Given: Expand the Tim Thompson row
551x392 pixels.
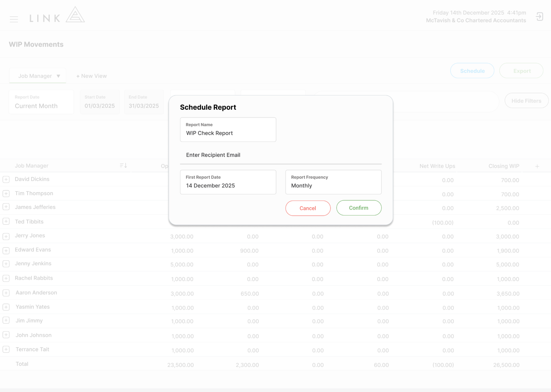Looking at the screenshot, I should coord(6,193).
